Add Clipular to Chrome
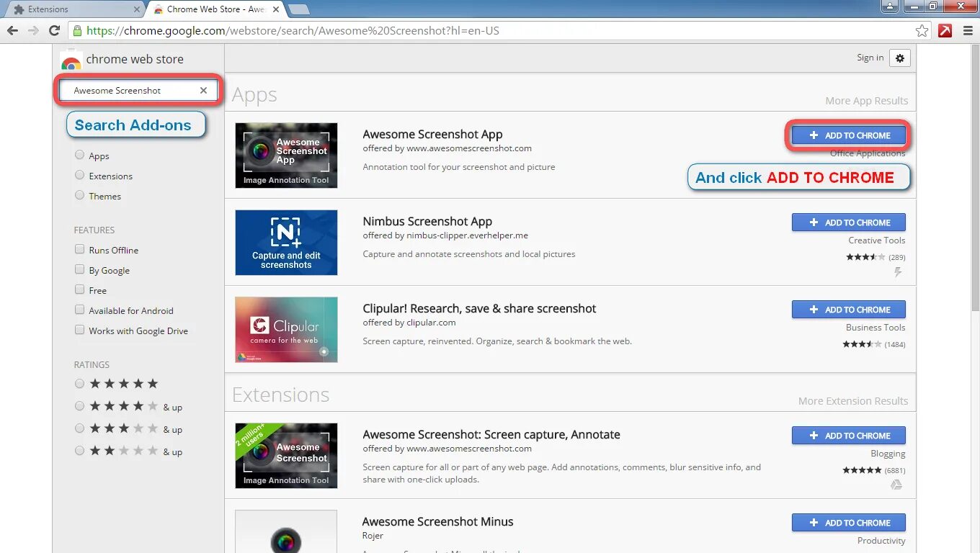The image size is (980, 553). (849, 310)
